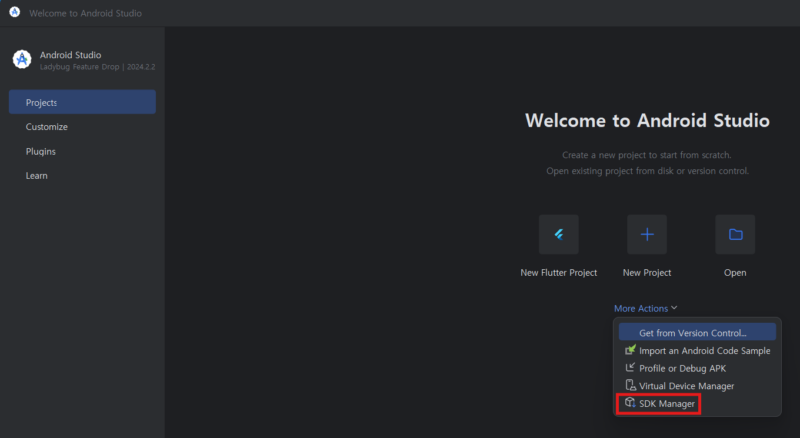
Task: Click the Welcome to Android Studio heading
Action: tap(647, 120)
